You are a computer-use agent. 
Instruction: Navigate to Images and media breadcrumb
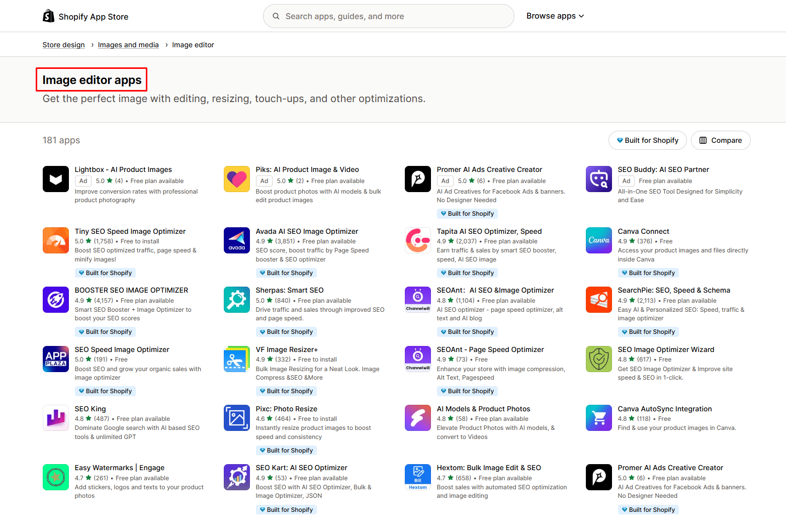tap(128, 45)
